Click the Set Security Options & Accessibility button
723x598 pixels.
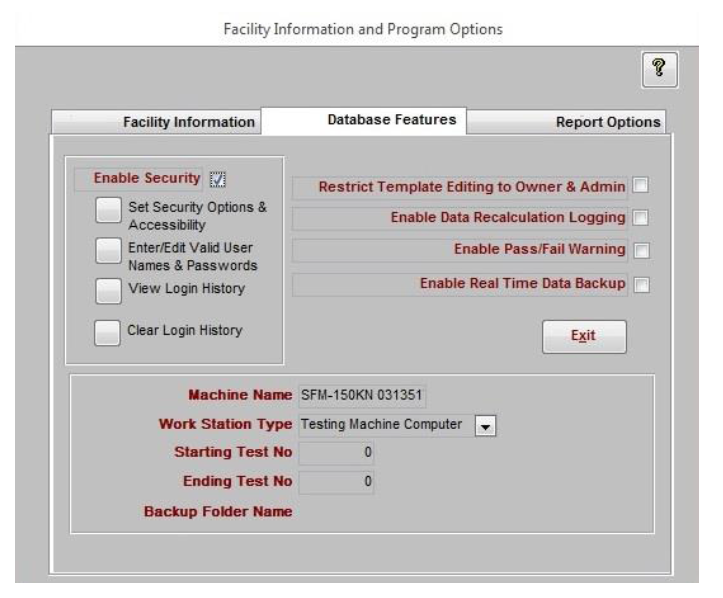[108, 210]
